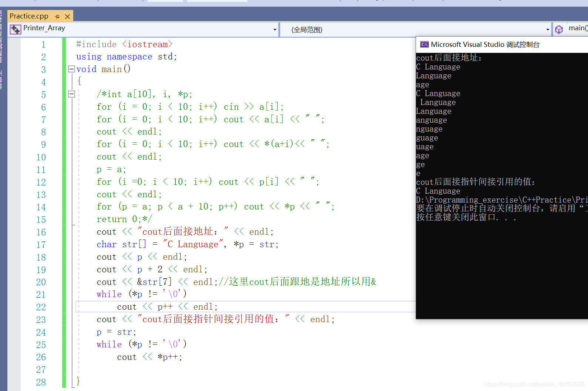Screen dimensions: 588x391
Task: Click the '#include <iostream>' line
Action: pos(124,44)
